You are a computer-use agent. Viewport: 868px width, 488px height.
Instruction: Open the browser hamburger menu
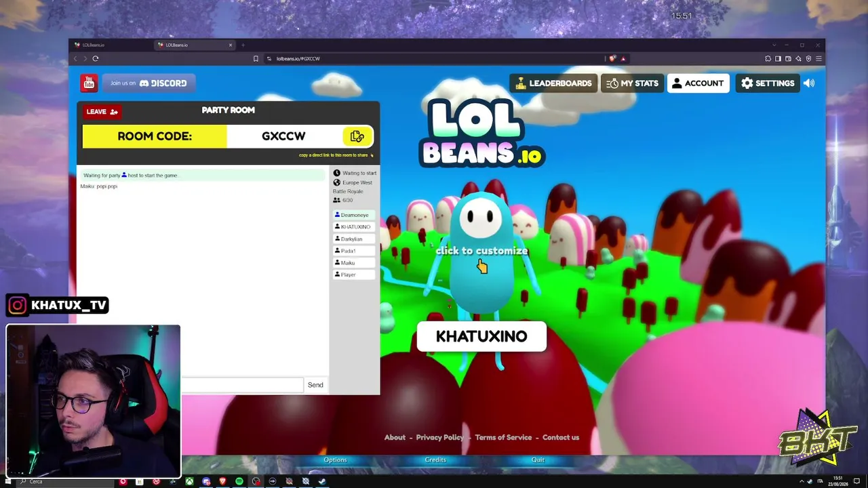818,58
